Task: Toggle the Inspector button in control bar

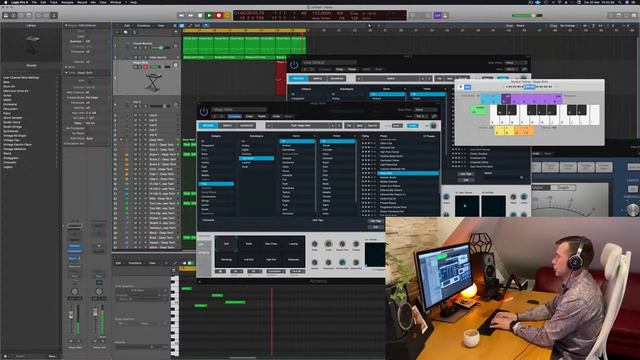Action: 14,15
